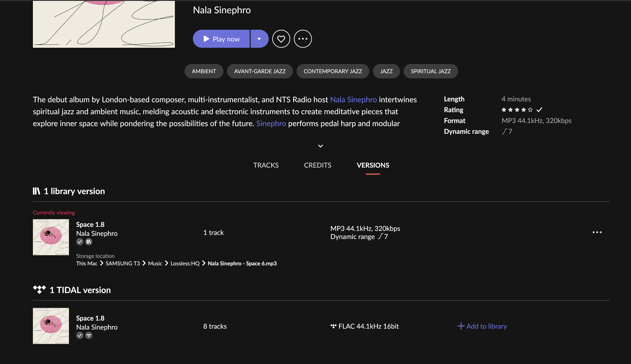Click chevron after SAMSUNG T3 in path
This screenshot has width=631, height=364.
(144, 263)
